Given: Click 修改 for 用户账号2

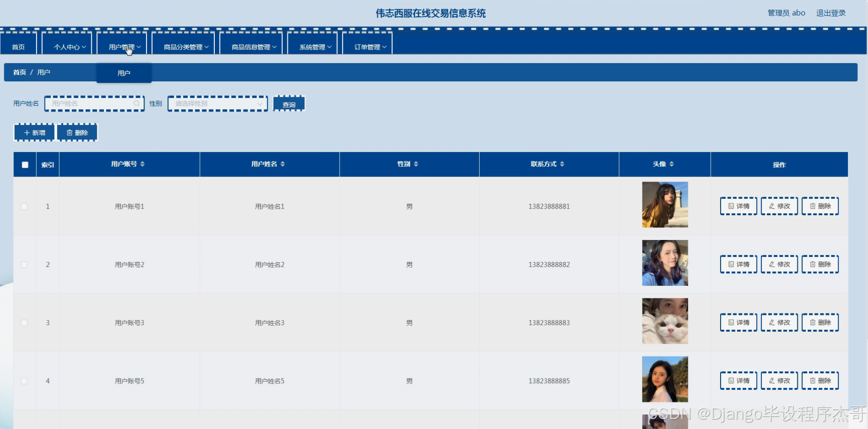Looking at the screenshot, I should point(779,264).
